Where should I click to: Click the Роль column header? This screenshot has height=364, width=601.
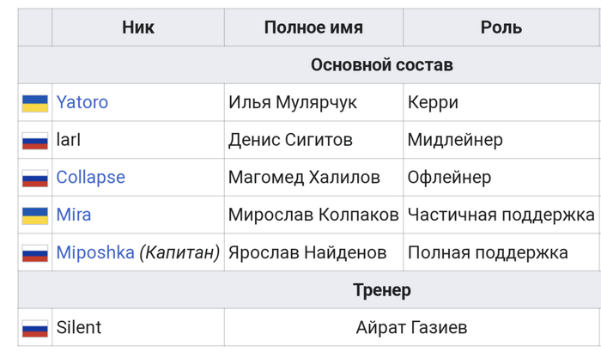tap(501, 27)
